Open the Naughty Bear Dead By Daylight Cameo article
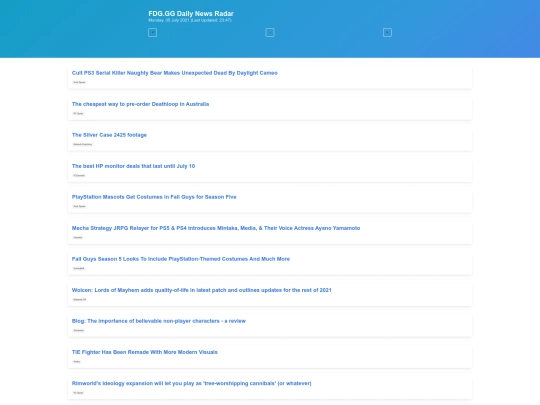 click(175, 73)
